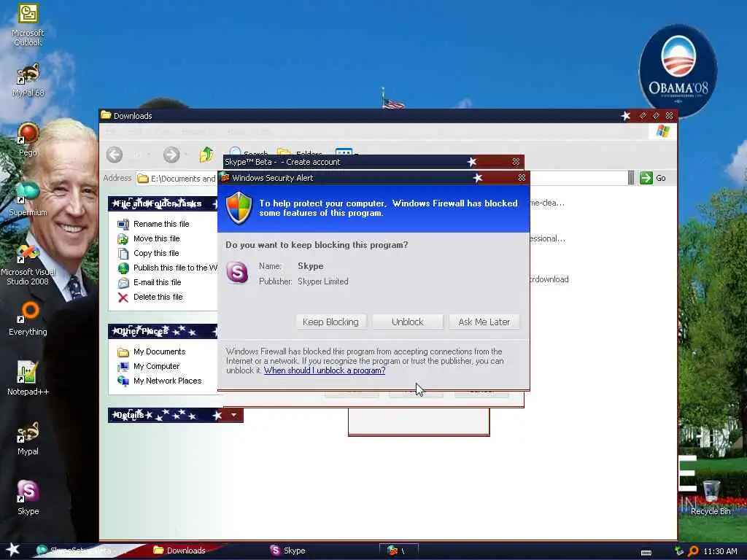Switch to Skype taskbar button
The width and height of the screenshot is (747, 560).
pos(287,551)
